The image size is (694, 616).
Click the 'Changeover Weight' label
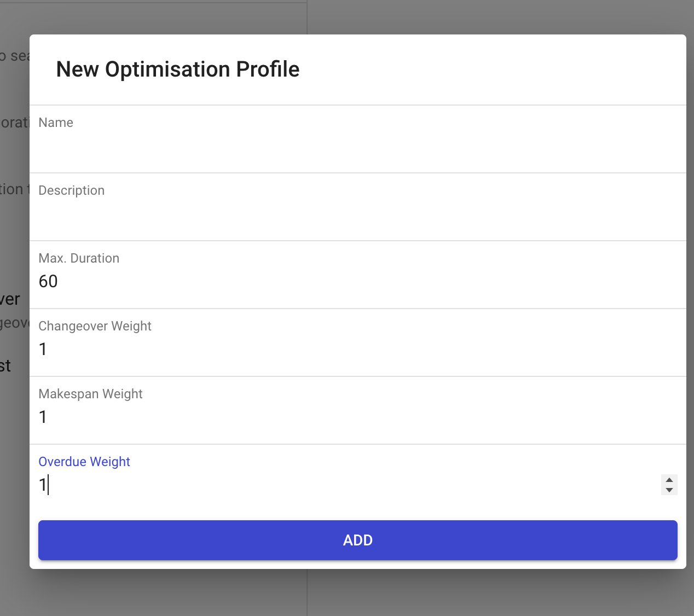tap(95, 326)
